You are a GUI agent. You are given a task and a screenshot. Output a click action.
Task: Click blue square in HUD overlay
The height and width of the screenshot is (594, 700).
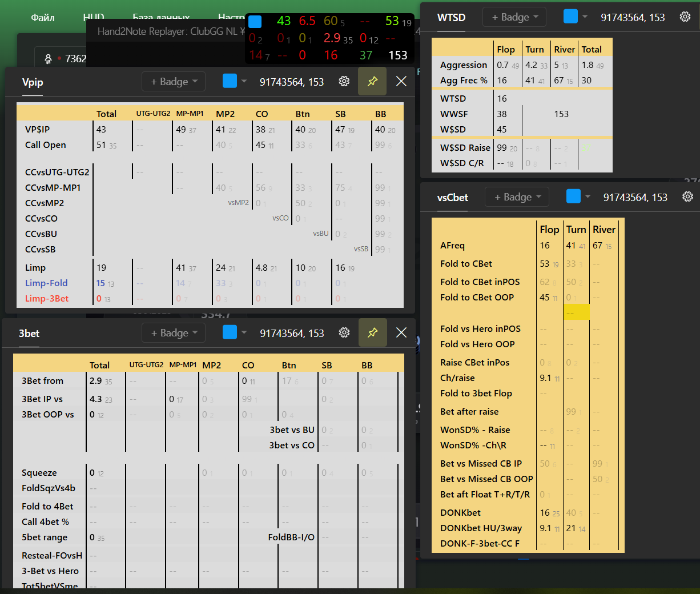coord(255,22)
